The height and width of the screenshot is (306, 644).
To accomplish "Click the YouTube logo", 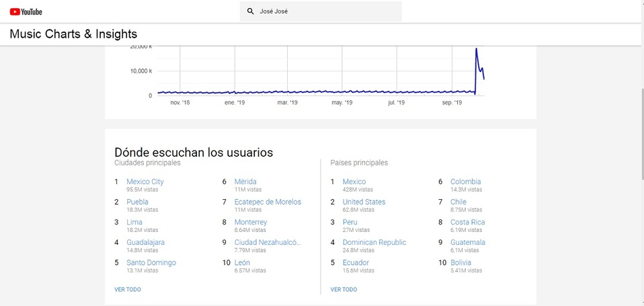I will 26,11.
